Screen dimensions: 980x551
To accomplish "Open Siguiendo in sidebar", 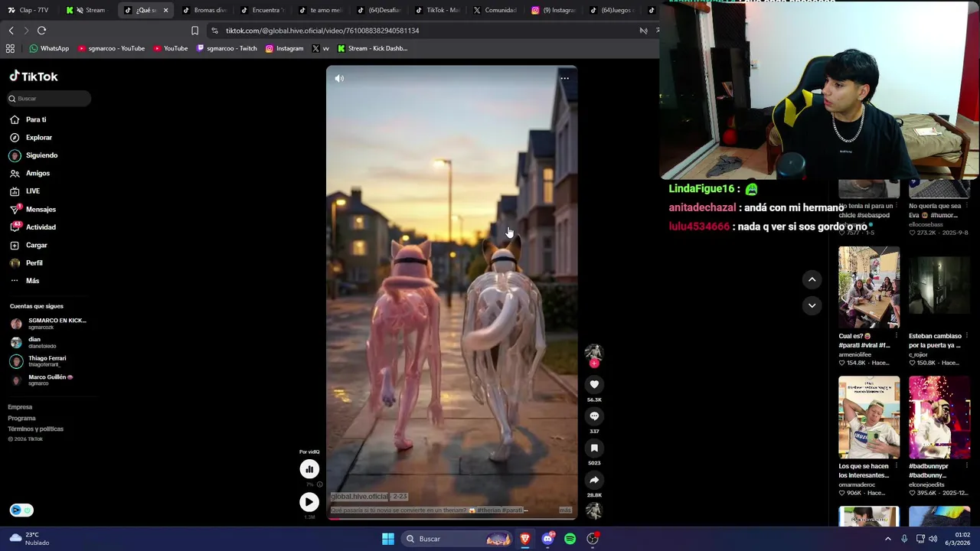I will coord(41,155).
